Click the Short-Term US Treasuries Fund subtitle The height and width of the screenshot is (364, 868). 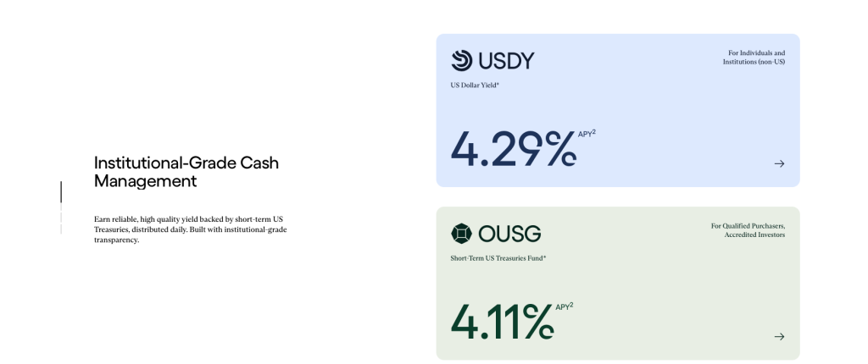point(498,258)
